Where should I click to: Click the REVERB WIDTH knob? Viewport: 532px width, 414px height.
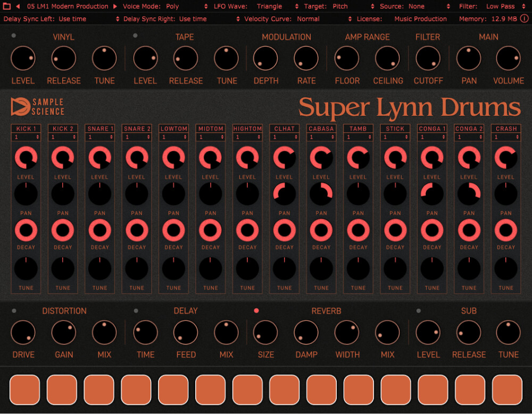click(347, 333)
